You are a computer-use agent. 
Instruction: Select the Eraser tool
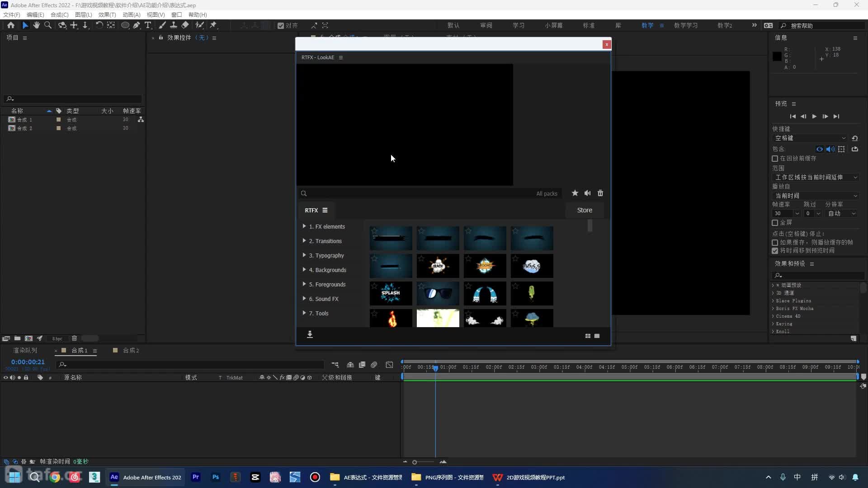coord(185,25)
